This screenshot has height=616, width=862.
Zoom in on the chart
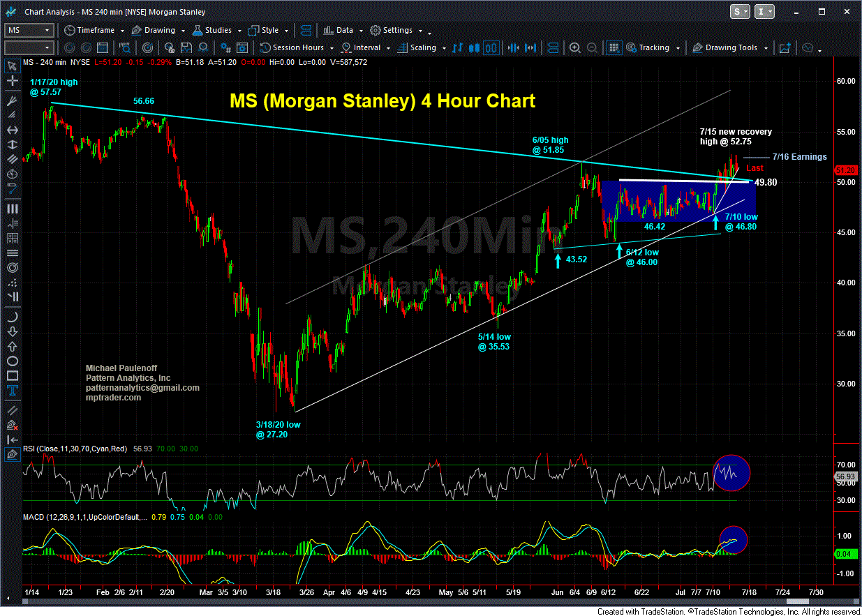(x=575, y=47)
